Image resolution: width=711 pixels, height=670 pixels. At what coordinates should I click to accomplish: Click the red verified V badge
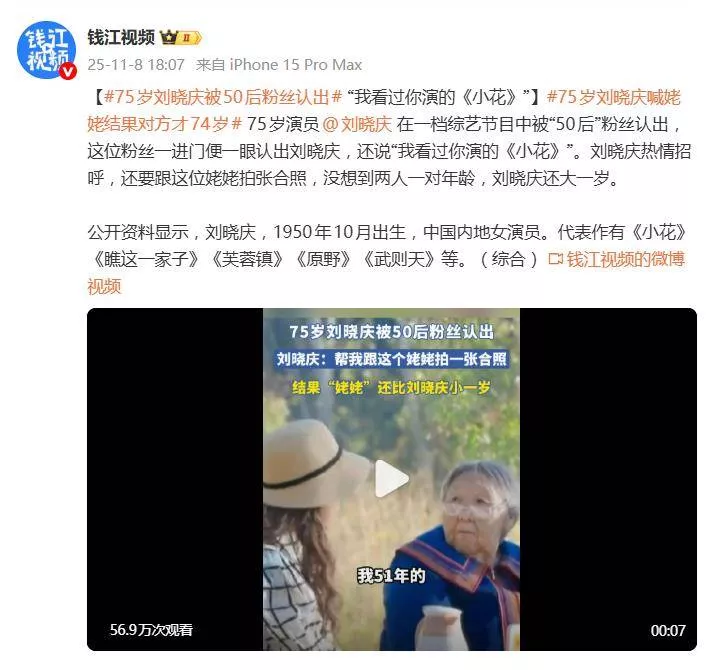(x=68, y=71)
